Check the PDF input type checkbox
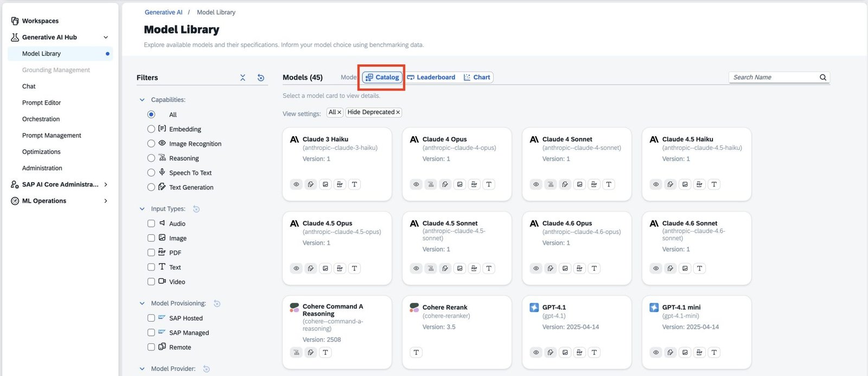This screenshot has width=868, height=376. coord(151,252)
